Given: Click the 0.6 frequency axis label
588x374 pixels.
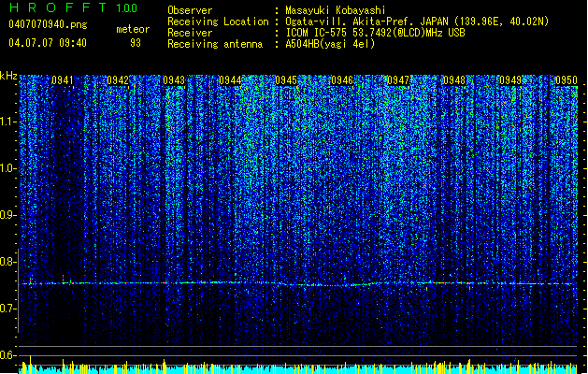Looking at the screenshot, I should 8,355.
